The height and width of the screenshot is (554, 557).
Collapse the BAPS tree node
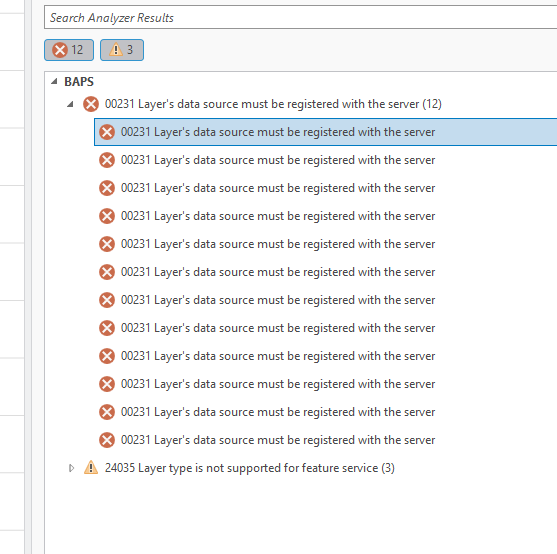(54, 82)
